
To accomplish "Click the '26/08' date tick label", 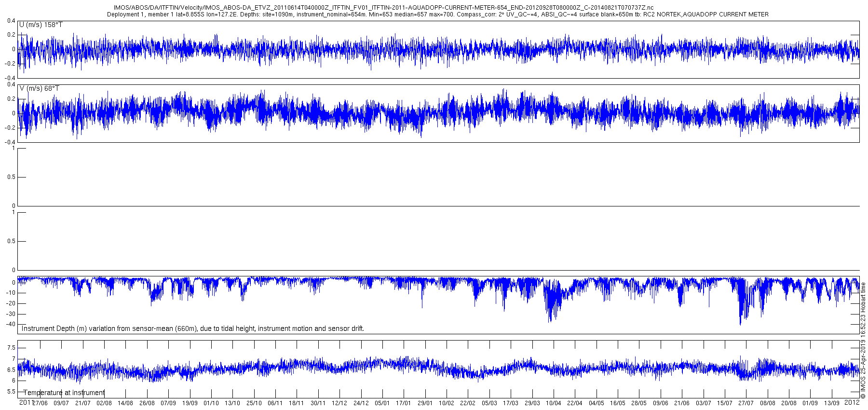I will [147, 403].
